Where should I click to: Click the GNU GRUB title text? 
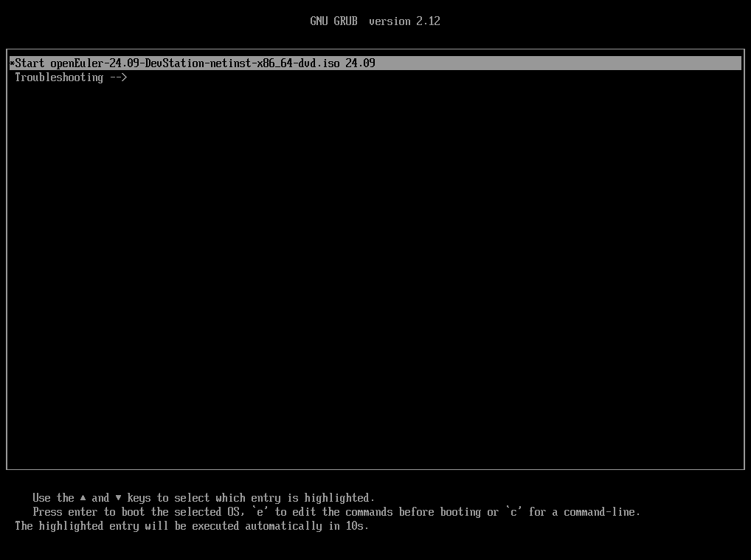coord(333,21)
